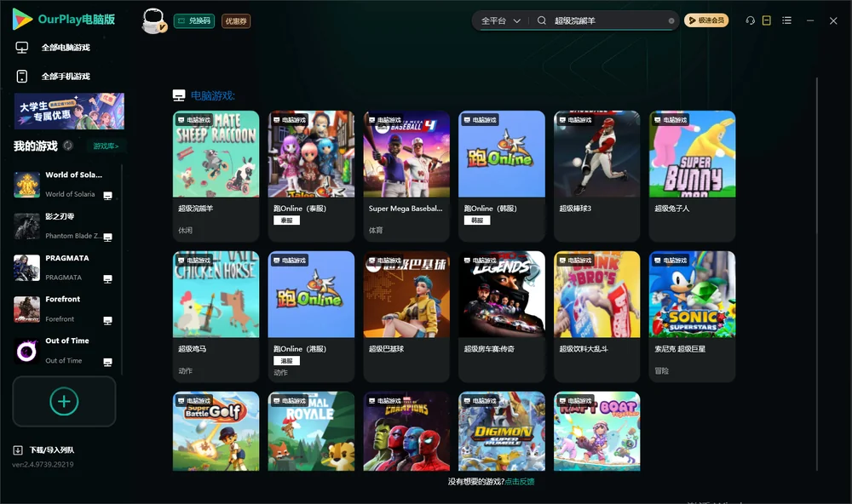Screen dimensions: 852x504
Task: Refresh my games with the circular icon
Action: point(68,146)
